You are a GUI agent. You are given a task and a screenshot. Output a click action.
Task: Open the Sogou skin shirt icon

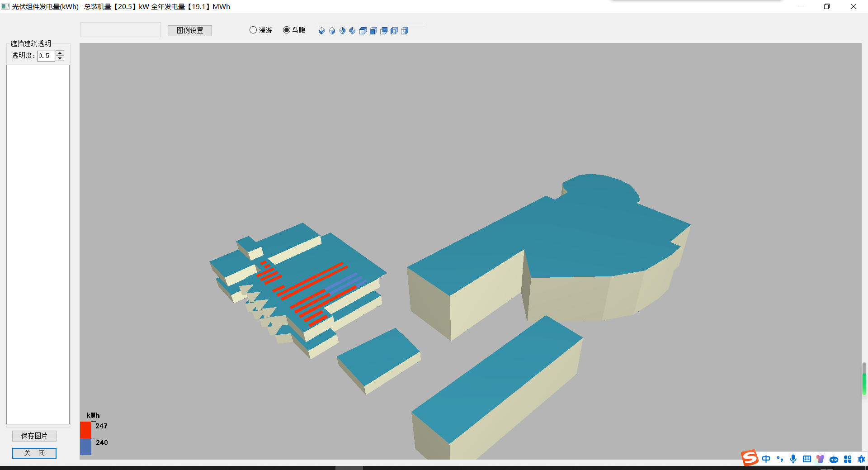(820, 459)
